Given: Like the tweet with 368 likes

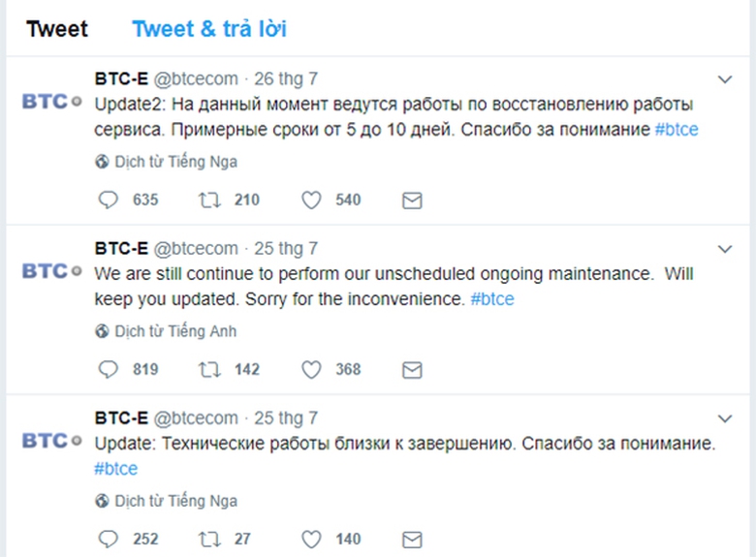Looking at the screenshot, I should tap(311, 369).
